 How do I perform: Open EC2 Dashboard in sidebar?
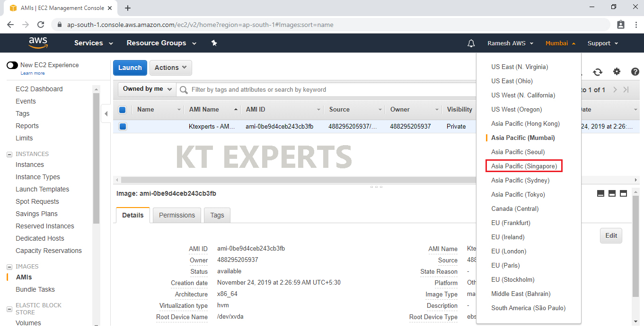39,89
